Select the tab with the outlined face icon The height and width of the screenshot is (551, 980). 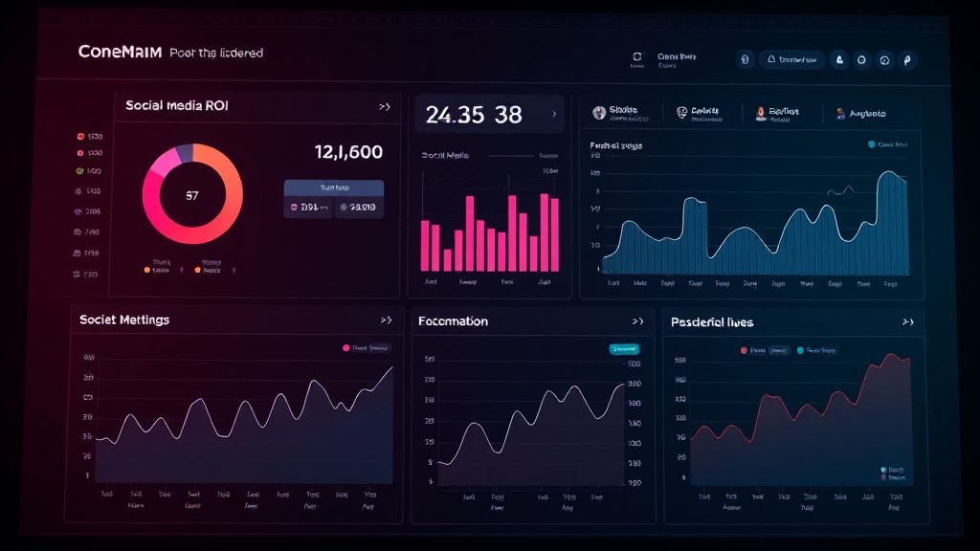tap(700, 113)
